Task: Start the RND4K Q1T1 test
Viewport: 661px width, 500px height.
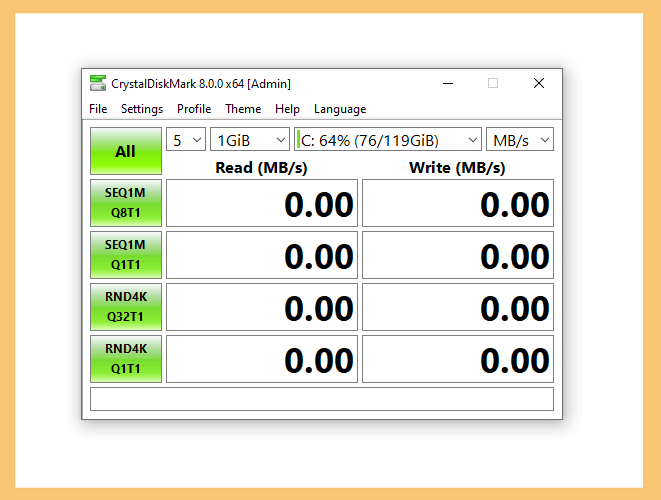Action: (x=126, y=359)
